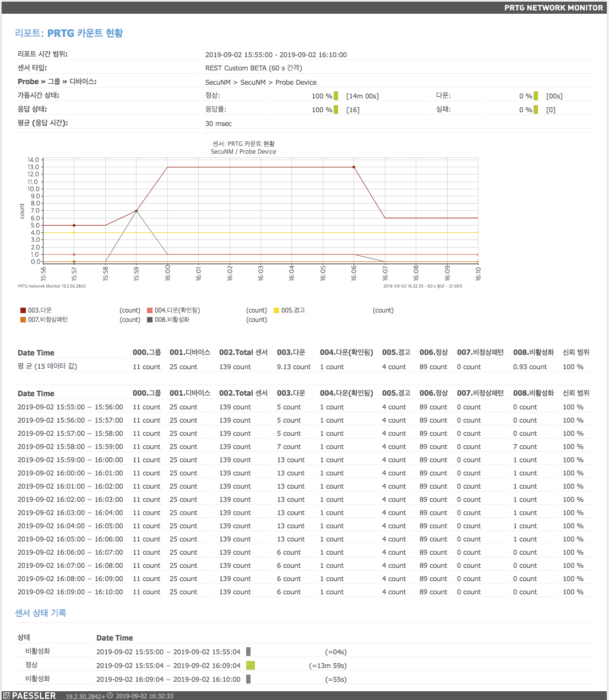Click the request count value [16]
The image size is (609, 700).
[353, 110]
